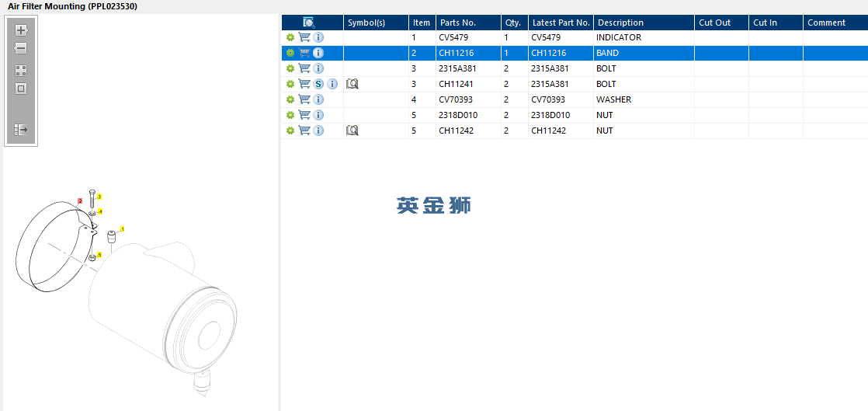Click the book symbol icon for CH11242
This screenshot has width=868, height=411.
(352, 131)
